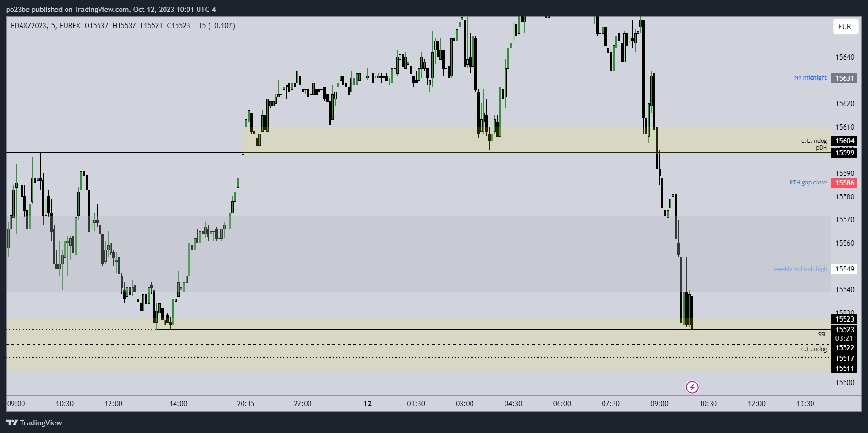
Task: Click the 15517 price axis label
Action: click(x=844, y=358)
